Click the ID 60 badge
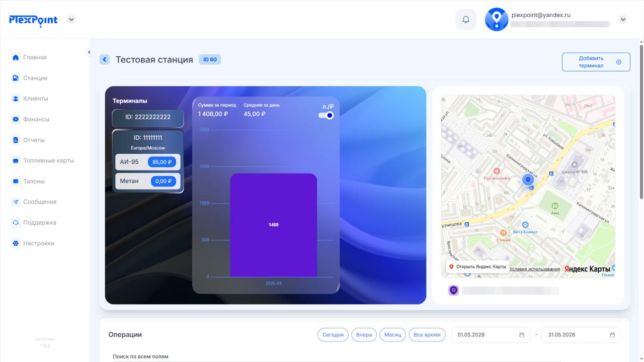 (210, 59)
